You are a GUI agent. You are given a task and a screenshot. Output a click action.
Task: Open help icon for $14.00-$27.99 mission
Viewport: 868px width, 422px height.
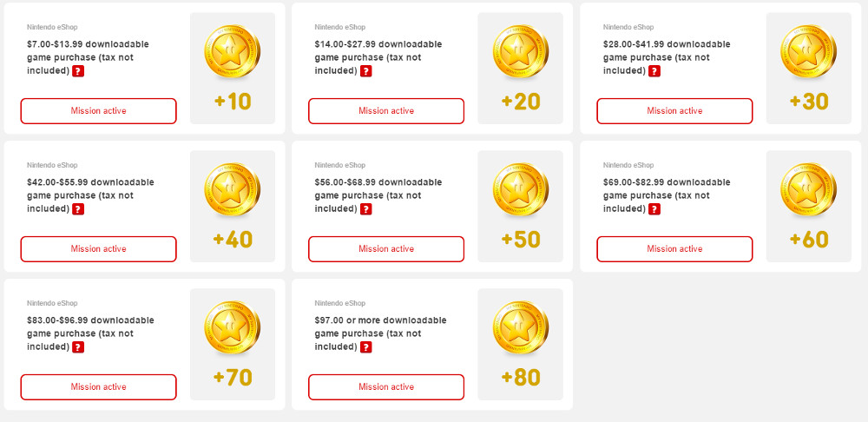366,71
